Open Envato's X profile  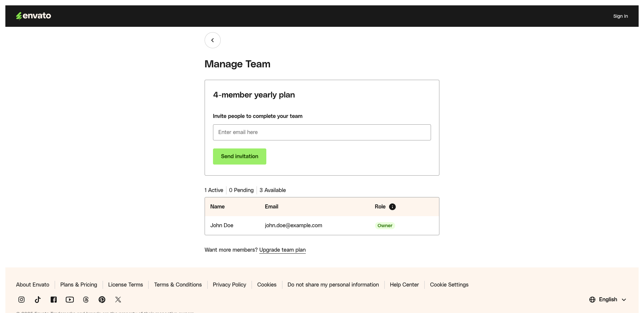[x=118, y=300]
